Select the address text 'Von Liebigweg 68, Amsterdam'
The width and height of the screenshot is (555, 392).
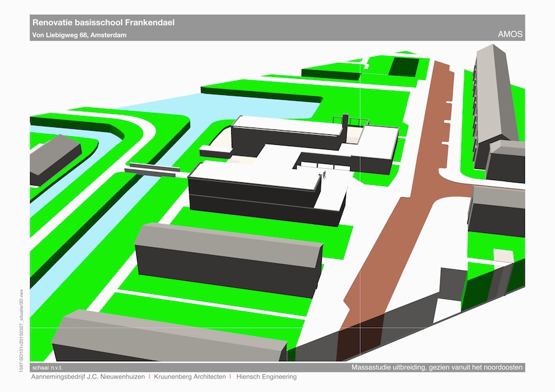tap(79, 35)
